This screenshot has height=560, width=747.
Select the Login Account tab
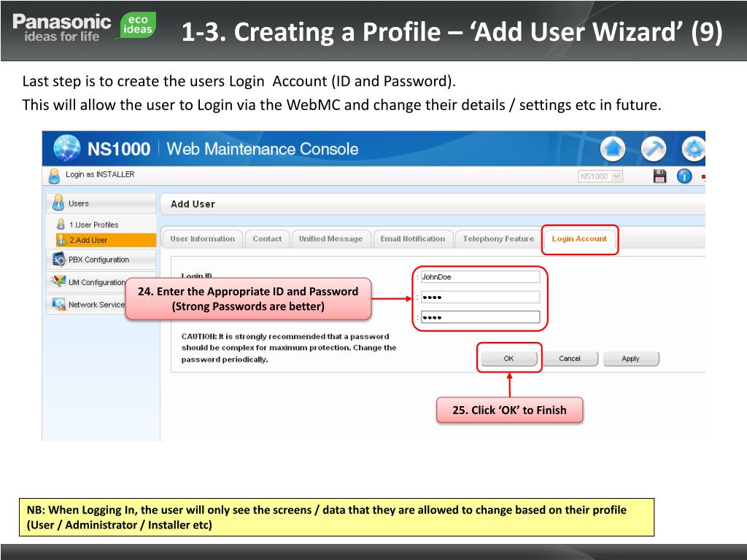point(579,238)
